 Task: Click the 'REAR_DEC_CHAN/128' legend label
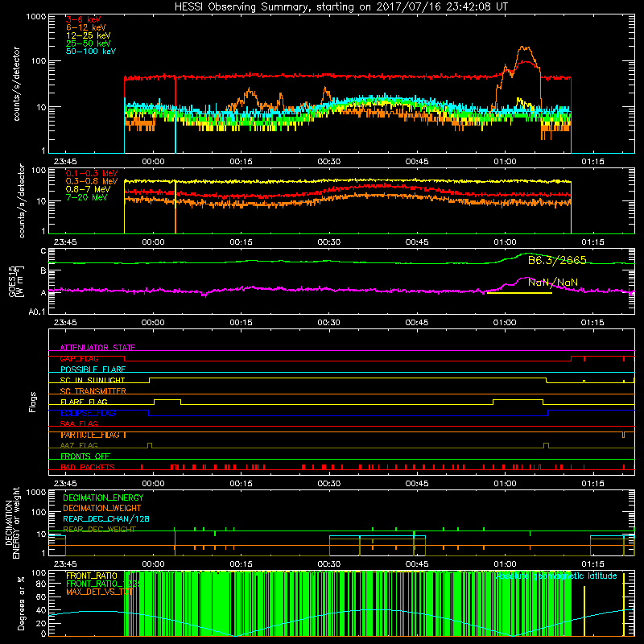click(106, 518)
